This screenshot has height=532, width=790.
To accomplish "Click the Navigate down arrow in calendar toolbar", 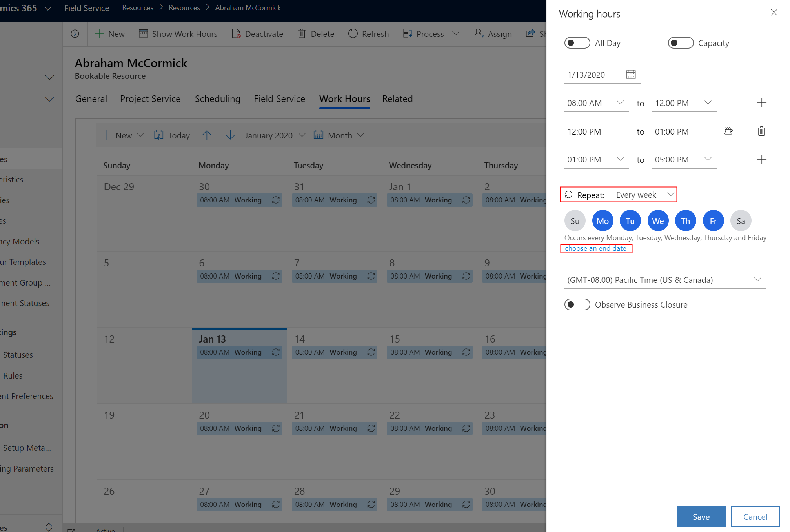I will (231, 135).
